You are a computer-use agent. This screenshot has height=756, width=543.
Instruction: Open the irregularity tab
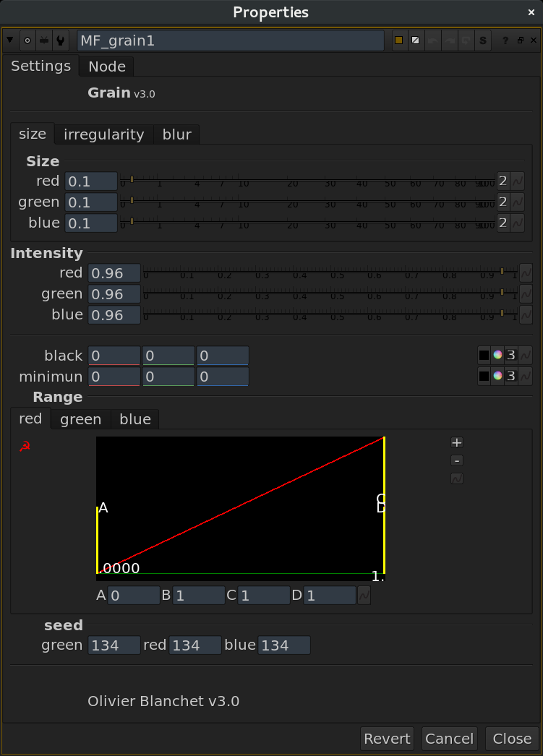tap(103, 134)
